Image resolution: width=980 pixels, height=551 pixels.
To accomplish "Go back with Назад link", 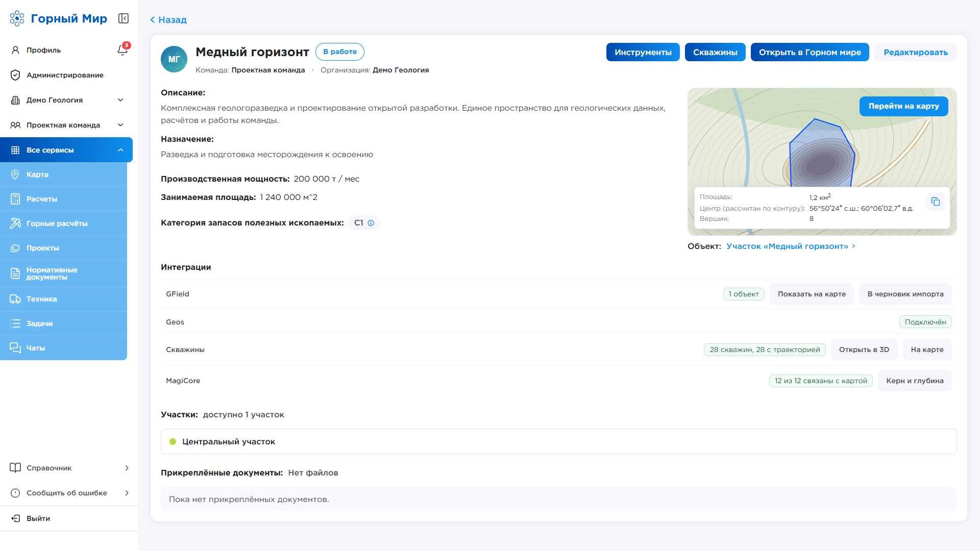I will point(168,20).
